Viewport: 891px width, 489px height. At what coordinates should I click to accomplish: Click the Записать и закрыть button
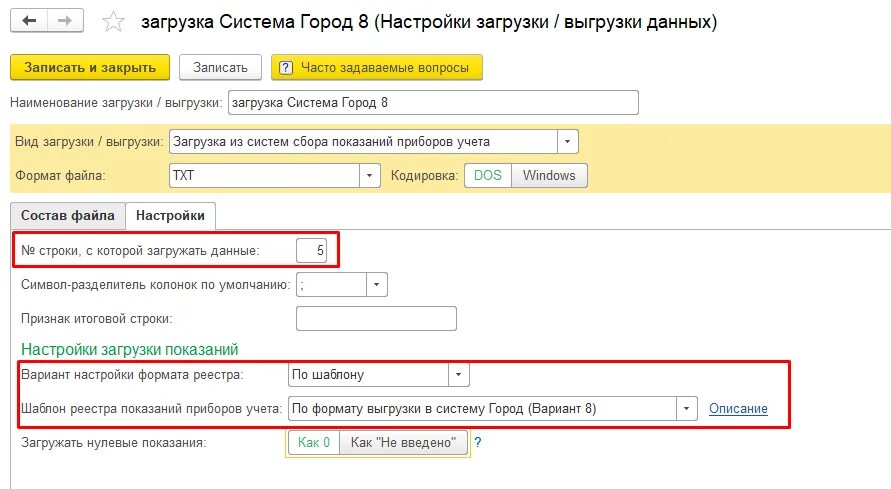(89, 67)
